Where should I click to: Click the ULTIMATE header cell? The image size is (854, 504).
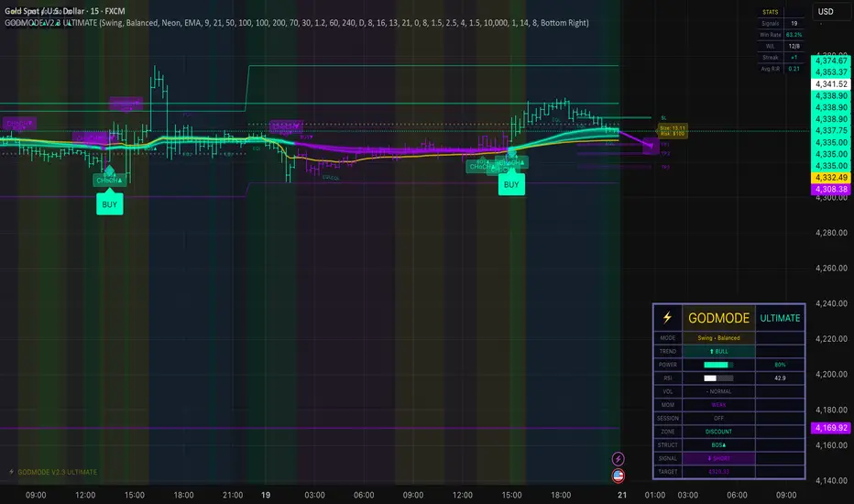(x=780, y=318)
